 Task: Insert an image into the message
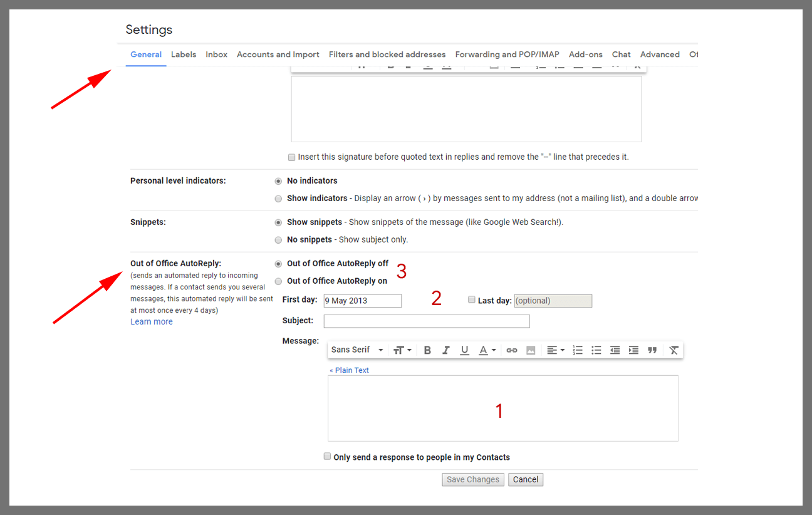(x=531, y=350)
